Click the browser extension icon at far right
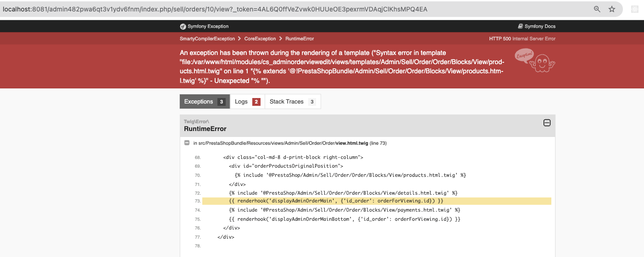Screen dimensions: 644x257 [x=635, y=9]
